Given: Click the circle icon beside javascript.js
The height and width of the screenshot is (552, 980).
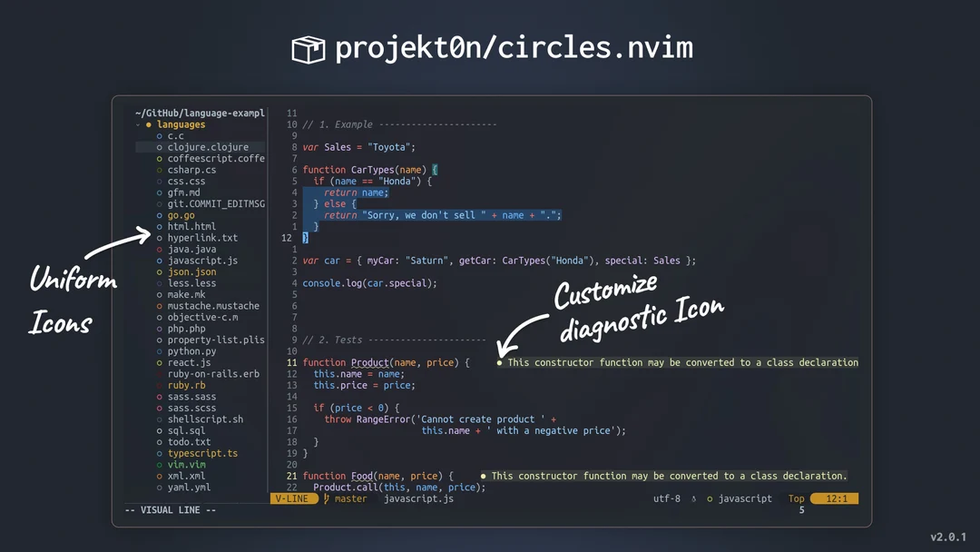Looking at the screenshot, I should 160,260.
